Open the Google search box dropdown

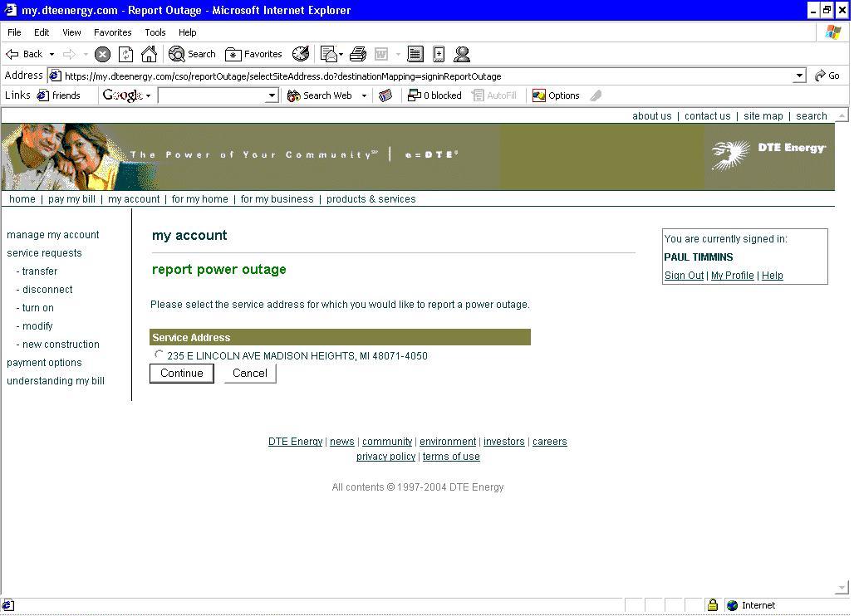click(271, 95)
